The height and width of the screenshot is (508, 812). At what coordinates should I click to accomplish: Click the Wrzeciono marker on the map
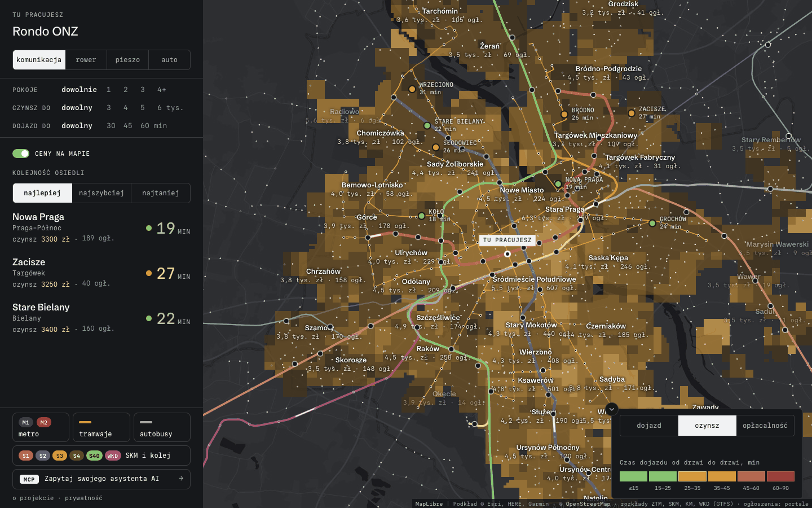[412, 89]
